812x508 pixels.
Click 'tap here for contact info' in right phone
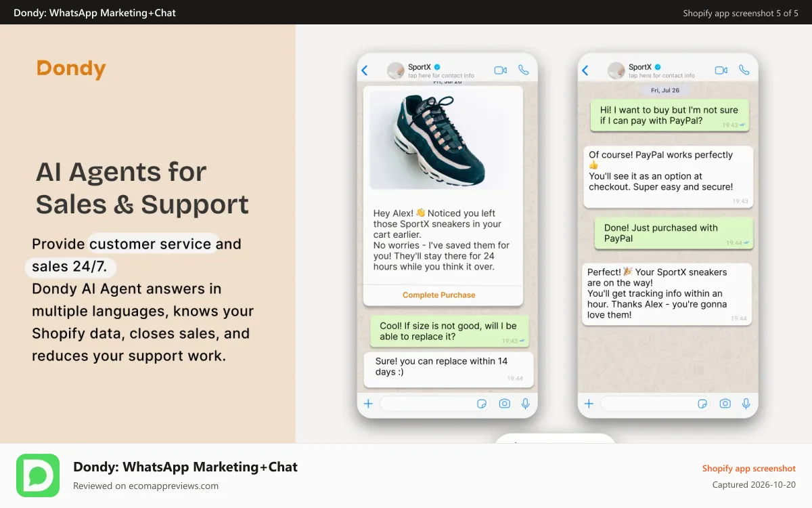662,76
